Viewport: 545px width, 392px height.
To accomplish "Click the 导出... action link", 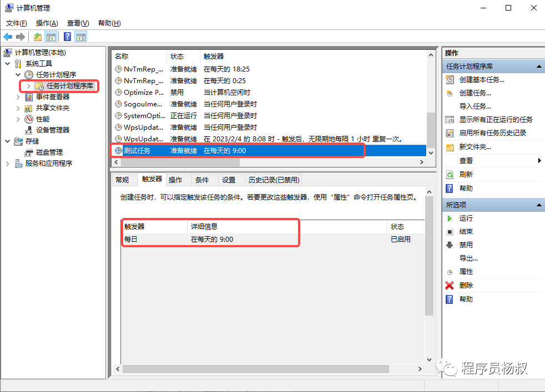I will 468,258.
